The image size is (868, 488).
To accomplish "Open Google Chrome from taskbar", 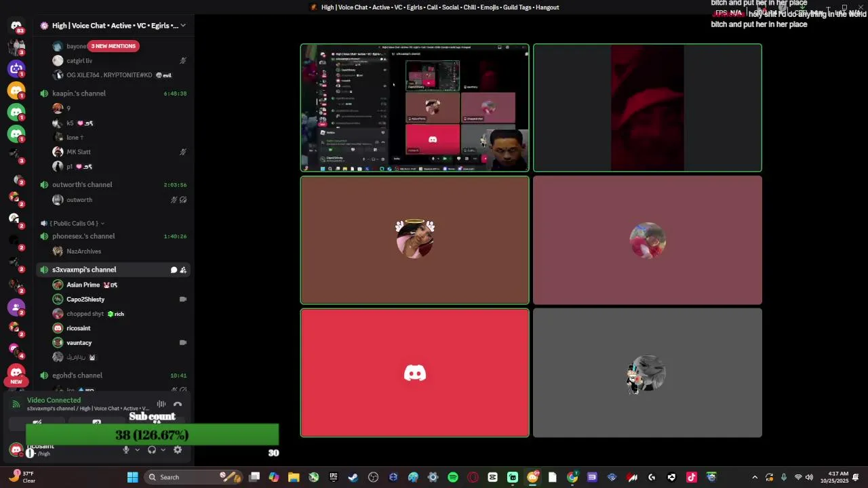I will click(x=572, y=477).
